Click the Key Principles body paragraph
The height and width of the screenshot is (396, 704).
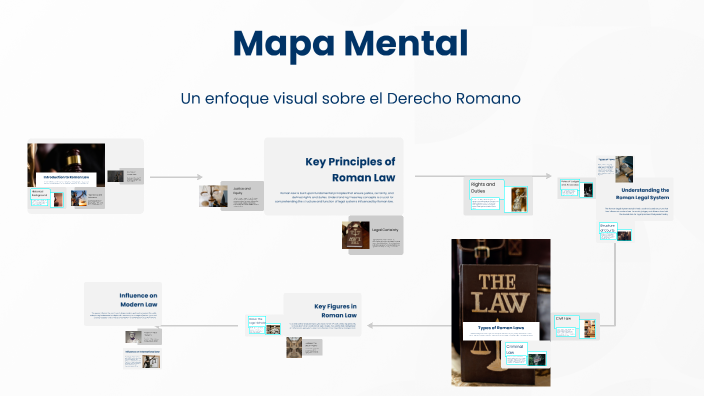[x=334, y=198]
